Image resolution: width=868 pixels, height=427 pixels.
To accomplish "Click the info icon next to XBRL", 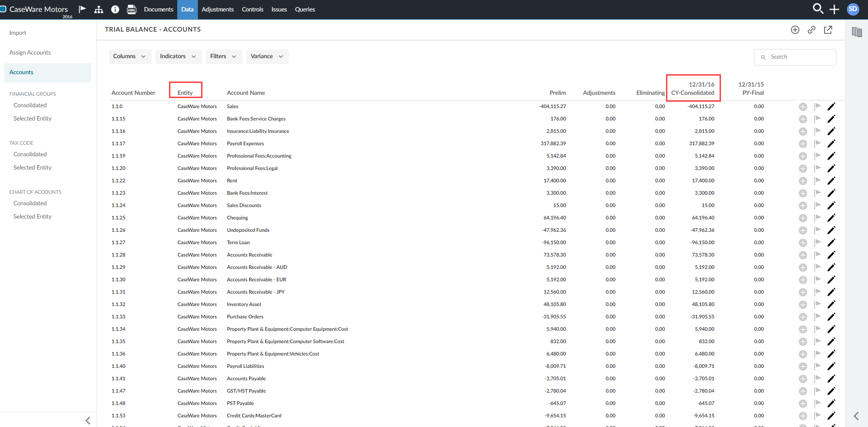I will click(x=115, y=9).
